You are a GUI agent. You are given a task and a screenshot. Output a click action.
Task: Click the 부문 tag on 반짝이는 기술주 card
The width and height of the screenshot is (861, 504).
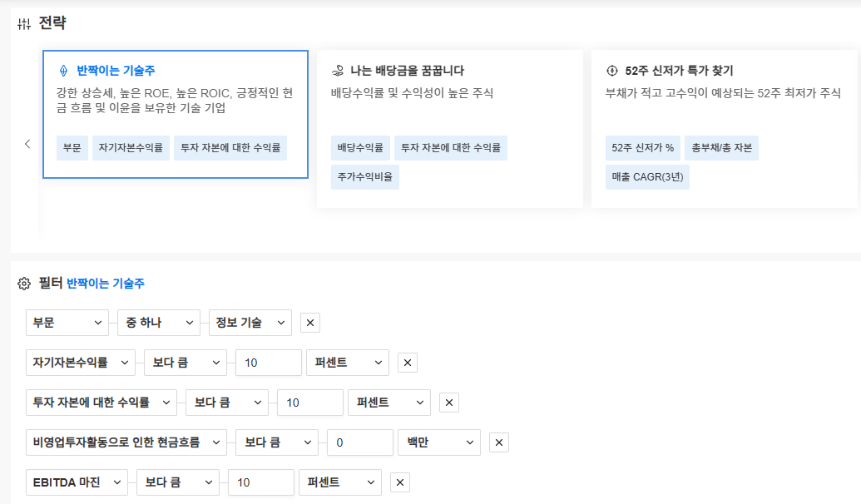coord(72,148)
